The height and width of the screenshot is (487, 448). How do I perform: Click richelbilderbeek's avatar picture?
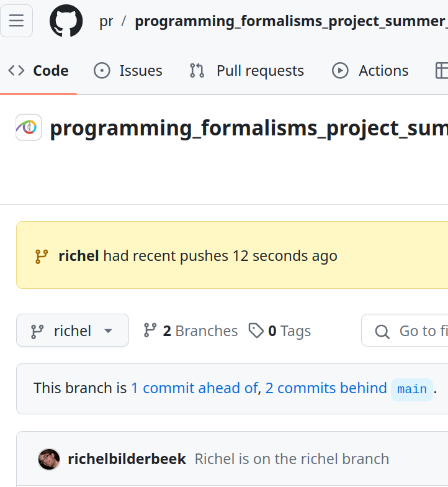coord(49,460)
